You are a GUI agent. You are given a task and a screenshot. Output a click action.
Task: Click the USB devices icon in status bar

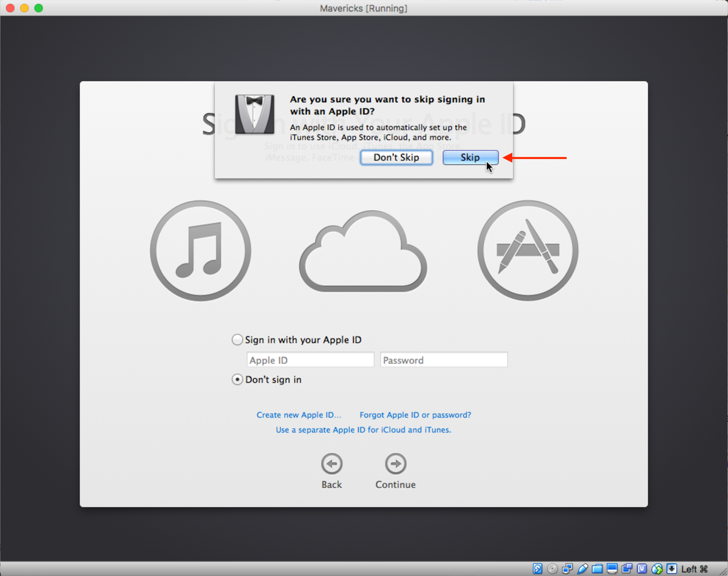[x=583, y=569]
